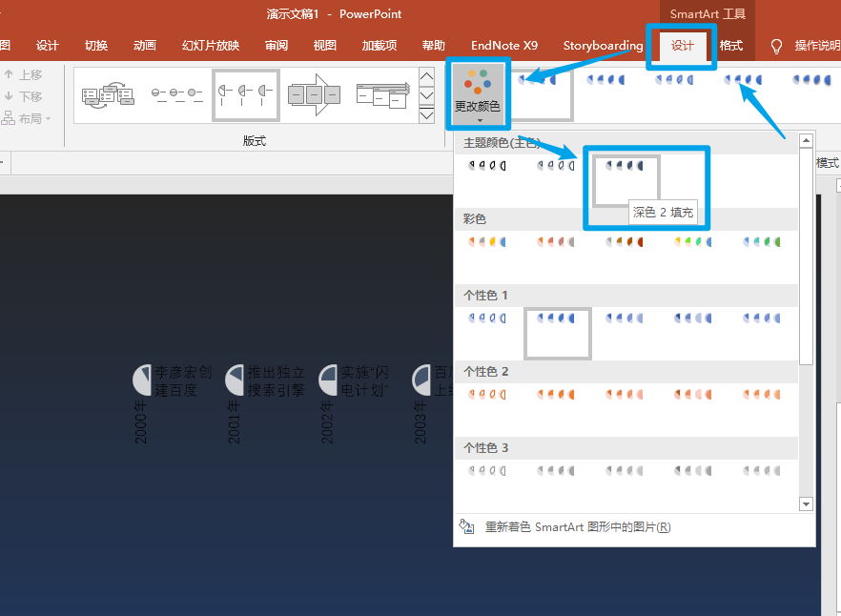The image size is (841, 616).
Task: Open the 审阅 ribbon tab
Action: pyautogui.click(x=277, y=46)
